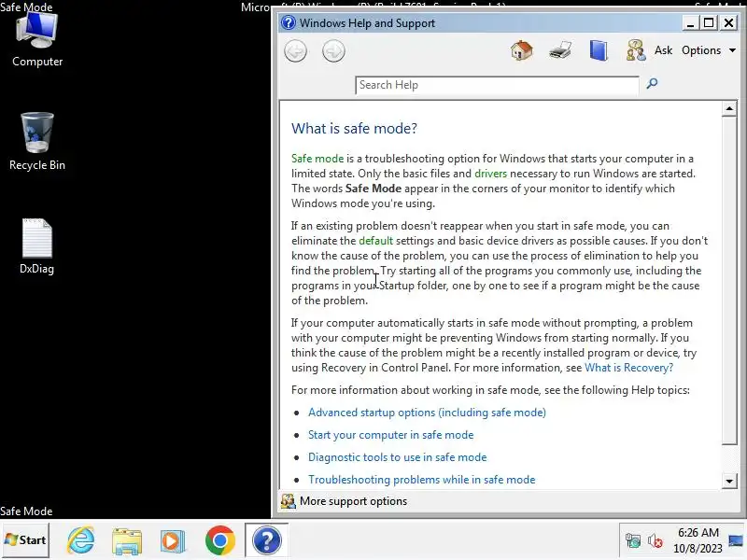
Task: Open Help and Support home page icon
Action: (522, 50)
